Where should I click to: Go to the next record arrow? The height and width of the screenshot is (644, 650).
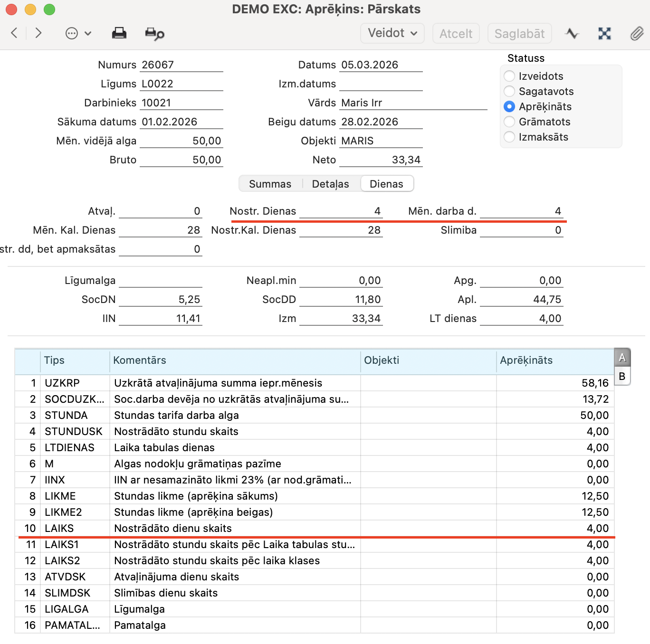pyautogui.click(x=38, y=33)
